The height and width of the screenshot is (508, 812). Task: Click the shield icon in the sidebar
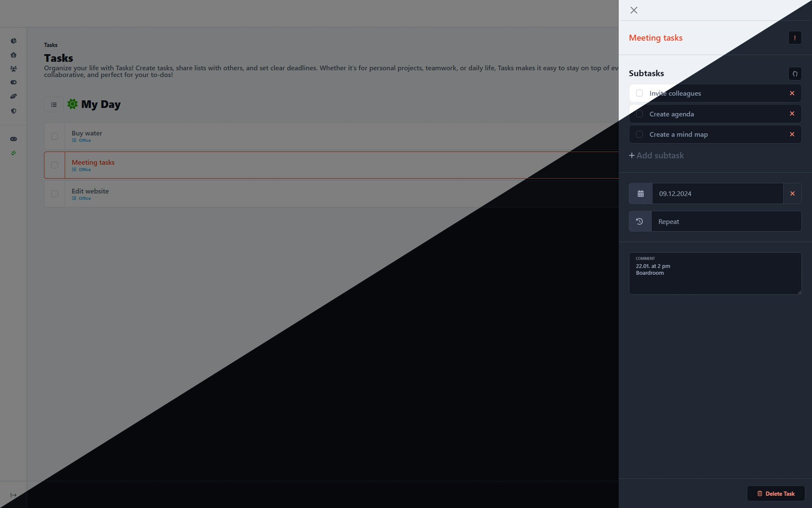14,110
